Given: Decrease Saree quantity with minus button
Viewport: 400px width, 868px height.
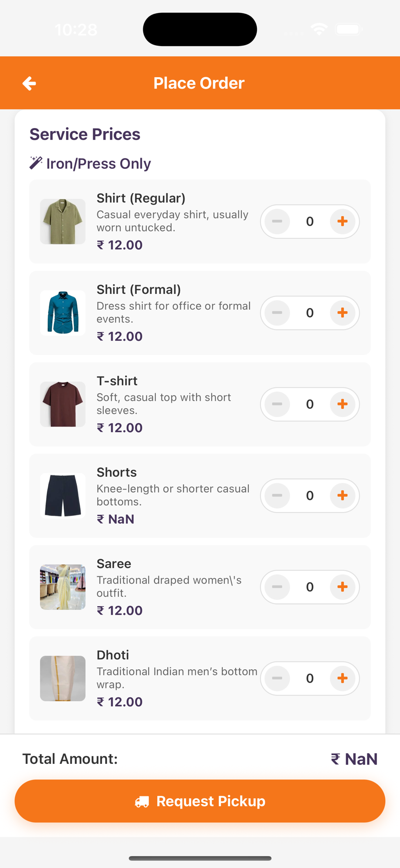Looking at the screenshot, I should pos(277,587).
